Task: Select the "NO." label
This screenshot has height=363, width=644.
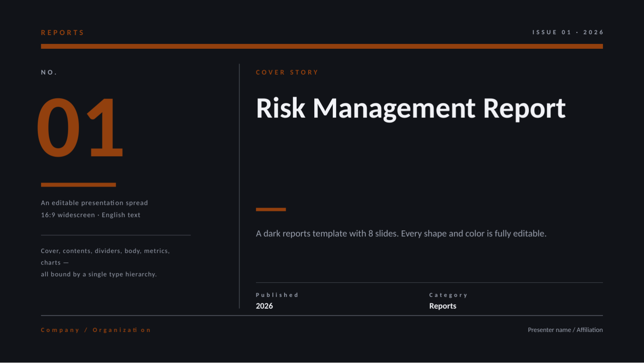Action: 49,73
